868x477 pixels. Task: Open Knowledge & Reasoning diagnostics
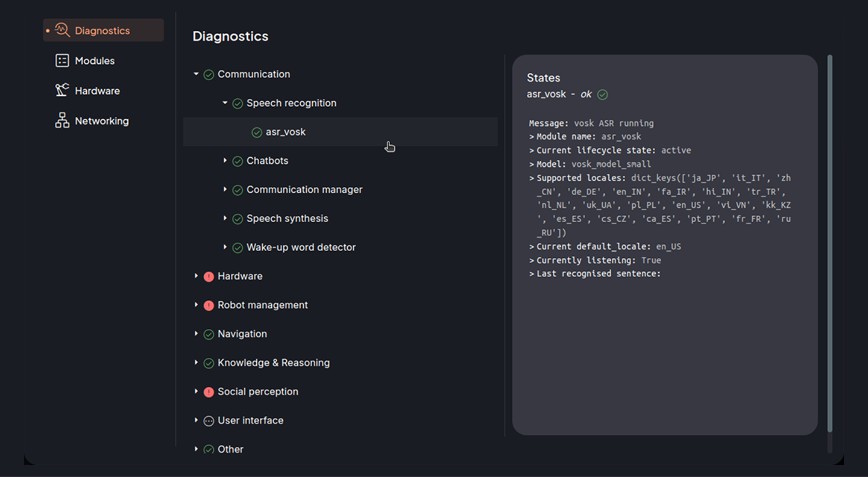274,363
